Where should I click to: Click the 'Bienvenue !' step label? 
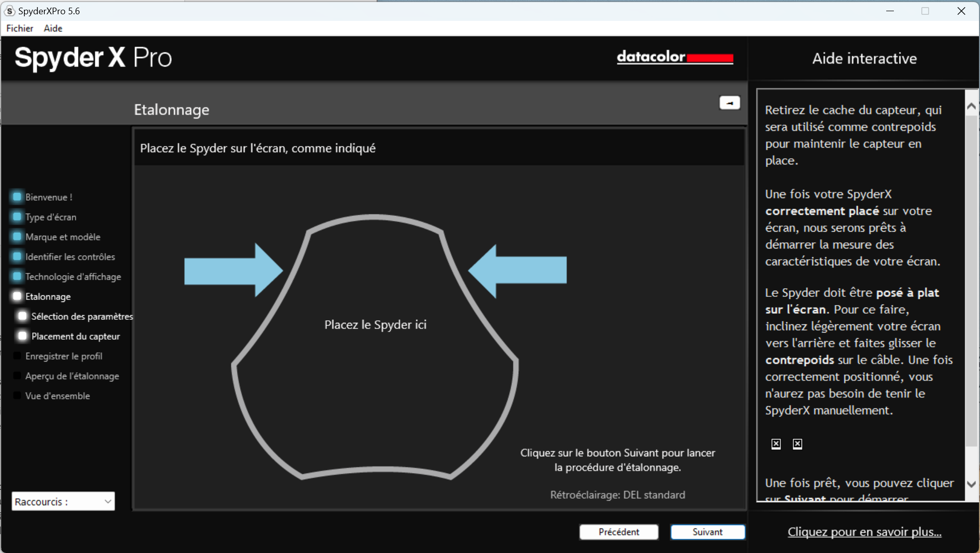click(x=49, y=197)
